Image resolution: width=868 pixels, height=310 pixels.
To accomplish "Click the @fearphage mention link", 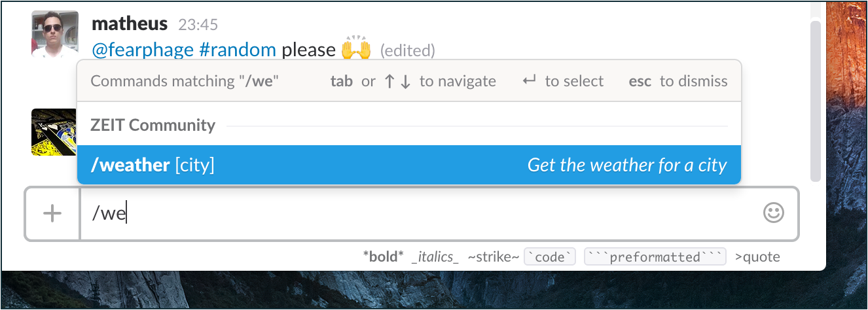I will (x=143, y=50).
